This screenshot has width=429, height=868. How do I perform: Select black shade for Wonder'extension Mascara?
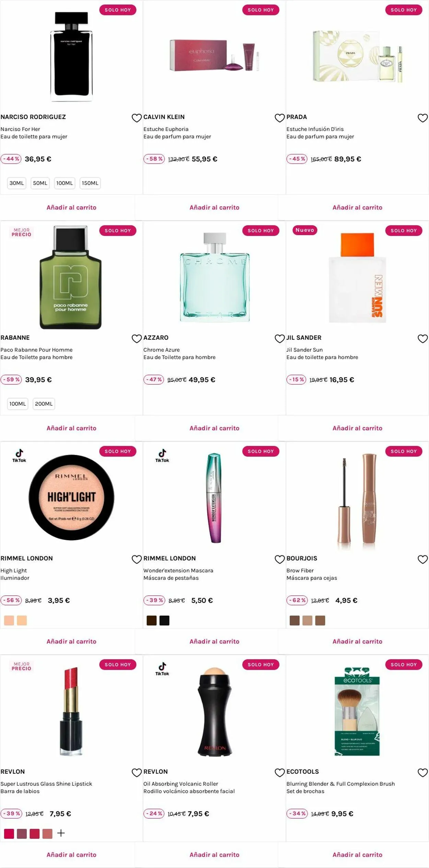pyautogui.click(x=164, y=620)
